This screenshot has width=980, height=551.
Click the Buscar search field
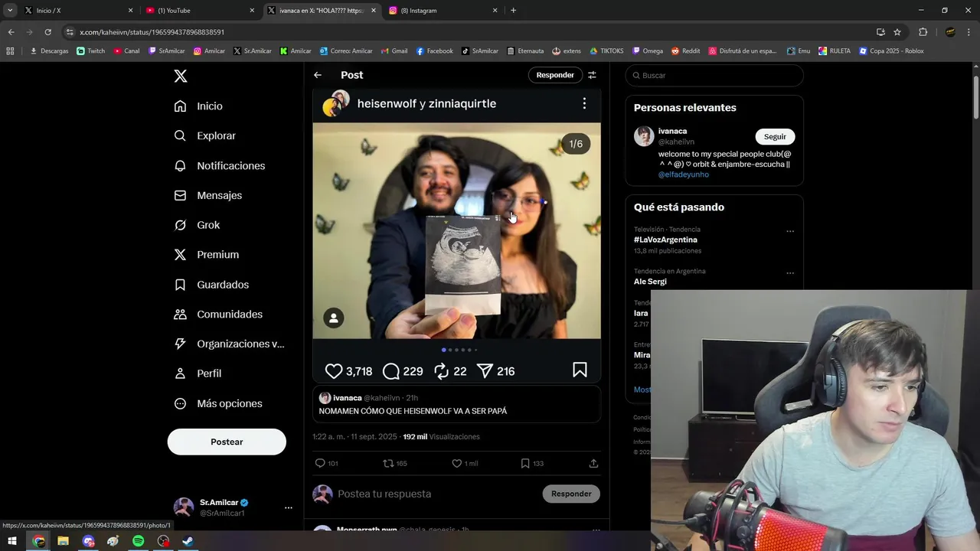click(x=714, y=75)
